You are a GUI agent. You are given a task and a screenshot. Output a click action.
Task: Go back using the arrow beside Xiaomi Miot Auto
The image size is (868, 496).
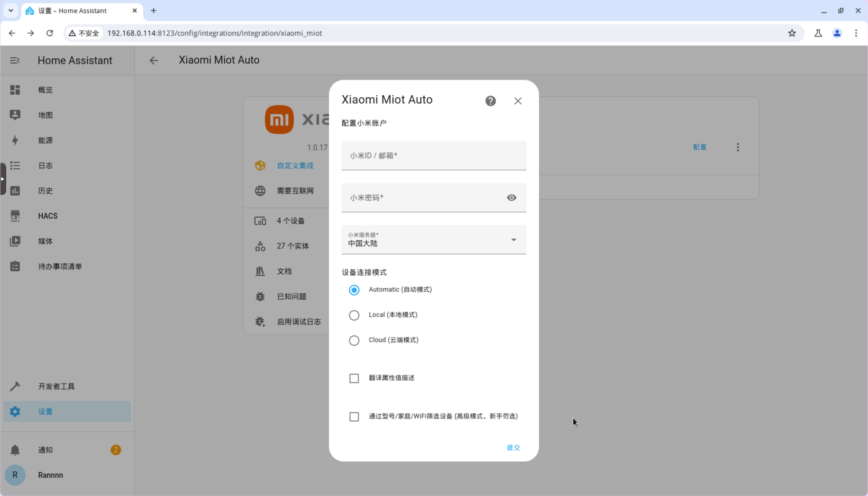pos(154,60)
